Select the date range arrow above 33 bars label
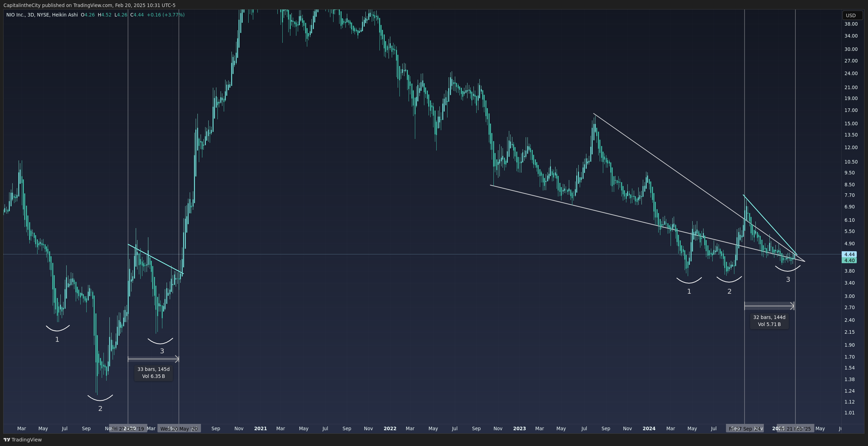Viewport: 868px width, 446px height. [153, 359]
